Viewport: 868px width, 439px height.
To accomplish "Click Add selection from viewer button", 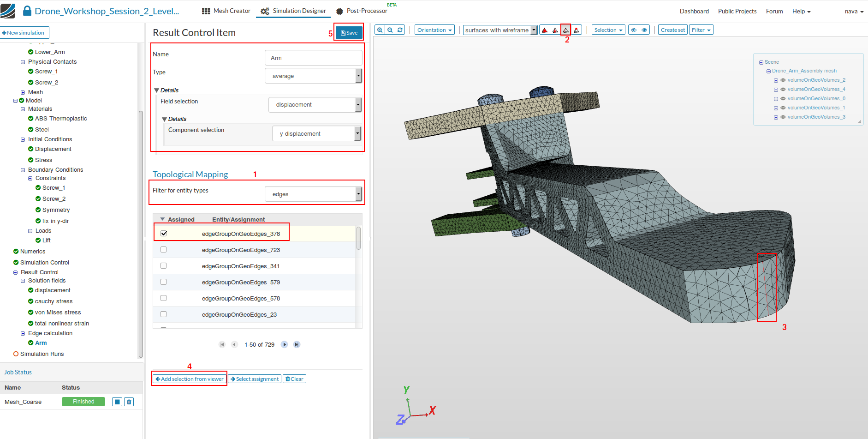I will pyautogui.click(x=190, y=379).
